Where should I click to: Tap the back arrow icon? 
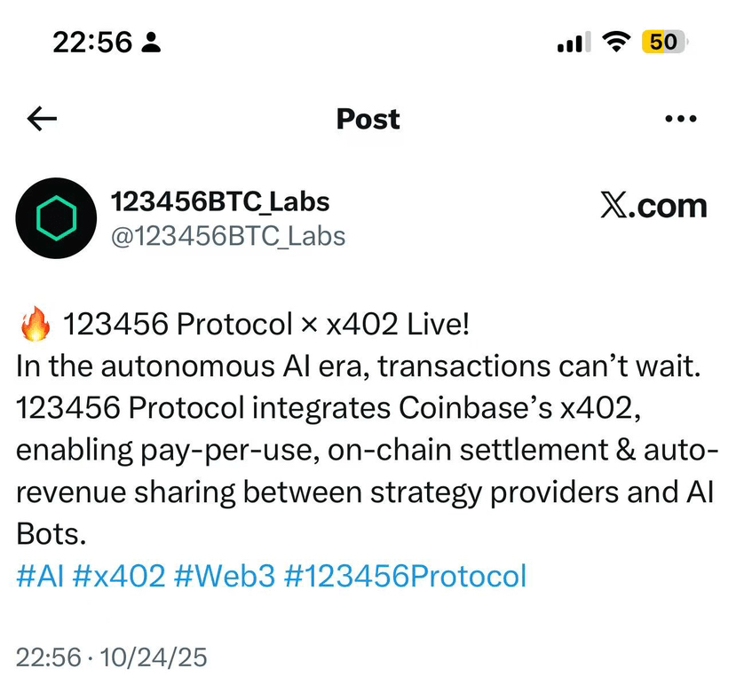[42, 119]
